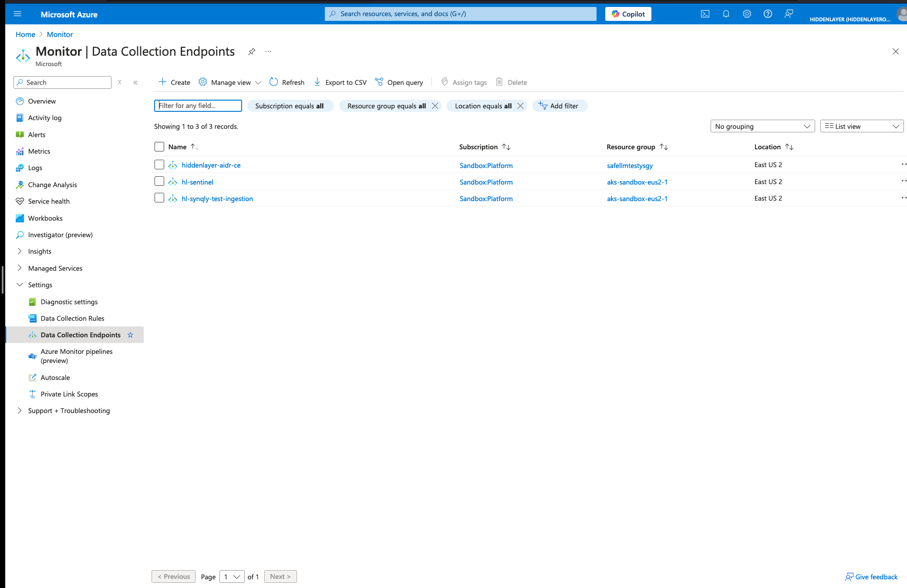Open Cloud Shell terminal icon
This screenshot has width=907, height=588.
coord(705,14)
